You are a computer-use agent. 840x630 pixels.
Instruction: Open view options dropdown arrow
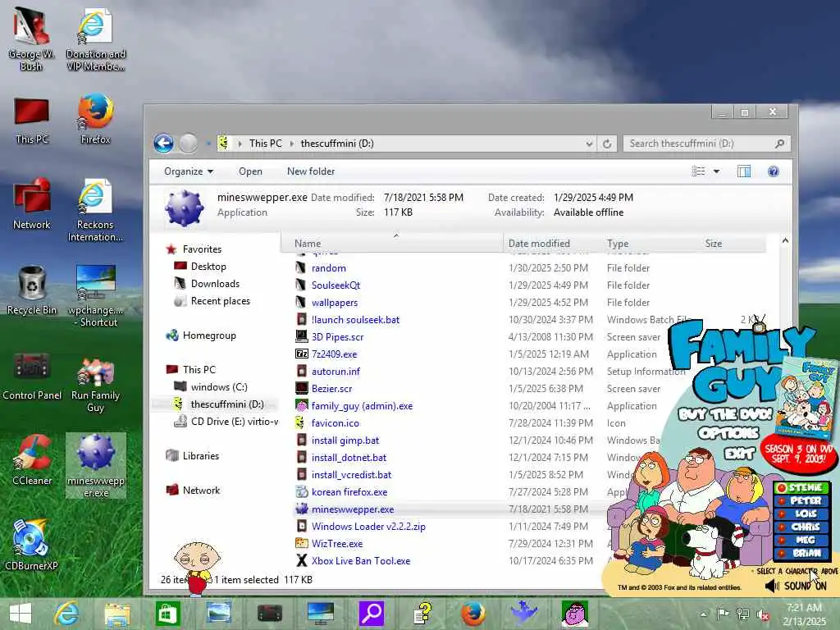716,171
